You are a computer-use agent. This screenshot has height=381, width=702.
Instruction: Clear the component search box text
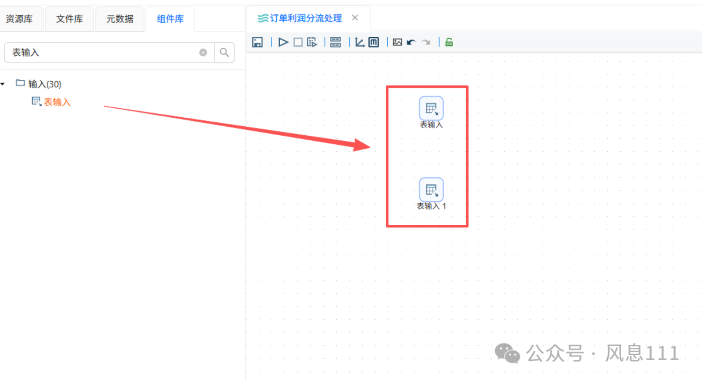pos(203,52)
